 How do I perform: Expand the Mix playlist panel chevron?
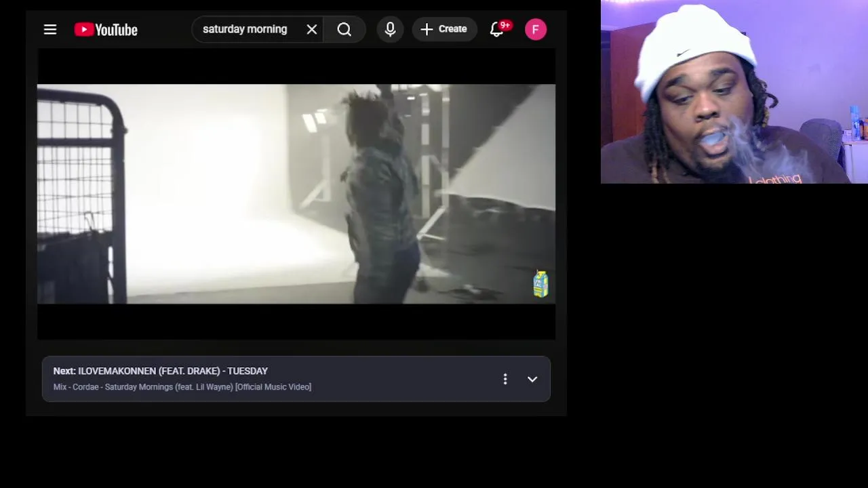click(532, 379)
